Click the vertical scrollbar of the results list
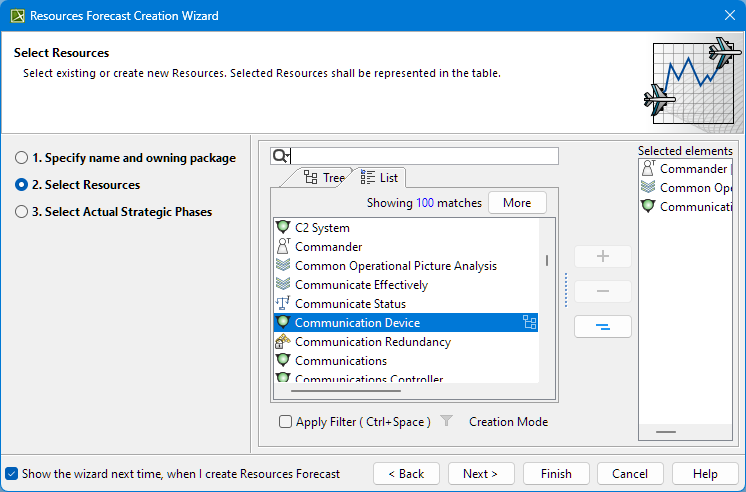The height and width of the screenshot is (492, 746). point(546,260)
